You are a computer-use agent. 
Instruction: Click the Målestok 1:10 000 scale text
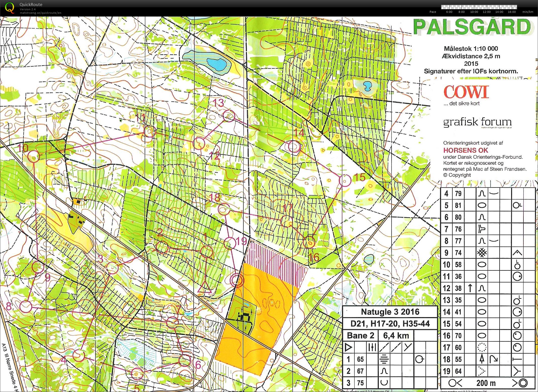coord(471,48)
